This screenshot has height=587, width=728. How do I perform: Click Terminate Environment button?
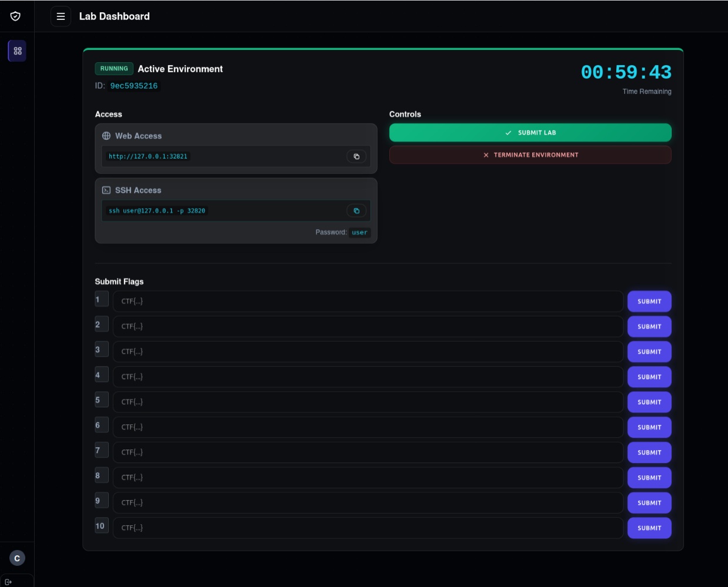[x=530, y=155]
